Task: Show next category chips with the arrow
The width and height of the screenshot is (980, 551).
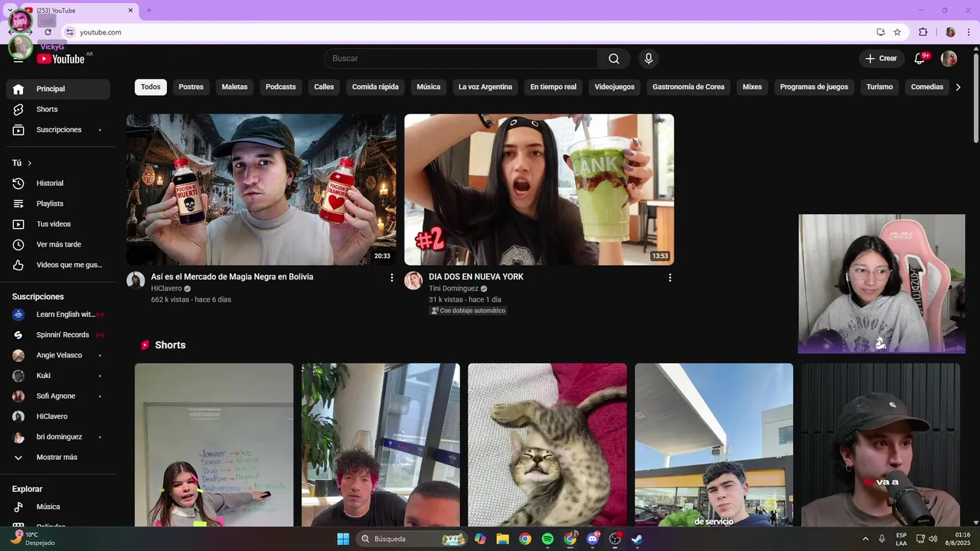Action: (x=958, y=87)
